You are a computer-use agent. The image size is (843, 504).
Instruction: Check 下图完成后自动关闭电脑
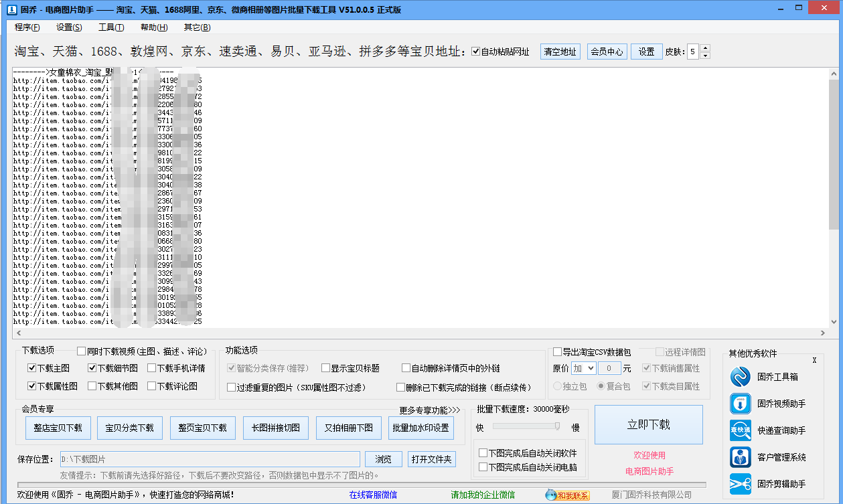pos(483,467)
